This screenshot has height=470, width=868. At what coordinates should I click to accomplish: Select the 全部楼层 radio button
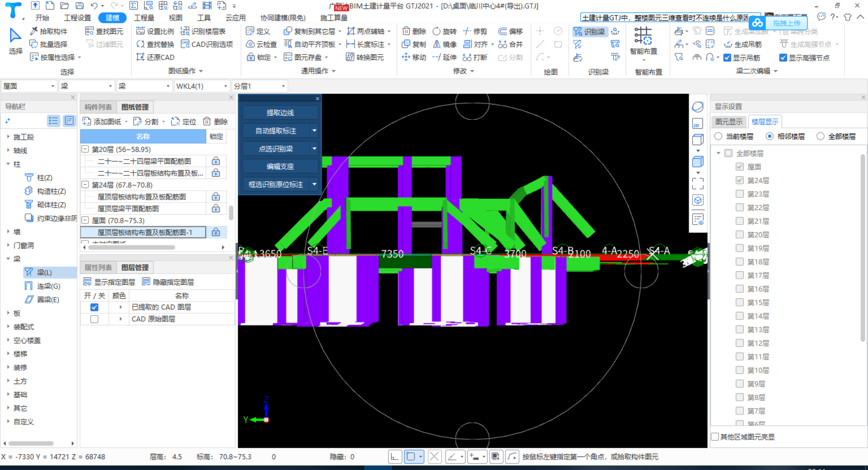(x=821, y=136)
